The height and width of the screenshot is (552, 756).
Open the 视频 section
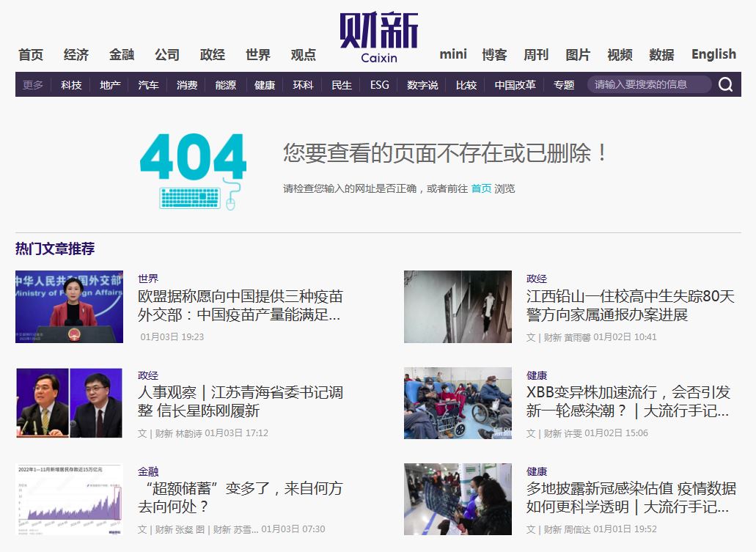point(620,54)
